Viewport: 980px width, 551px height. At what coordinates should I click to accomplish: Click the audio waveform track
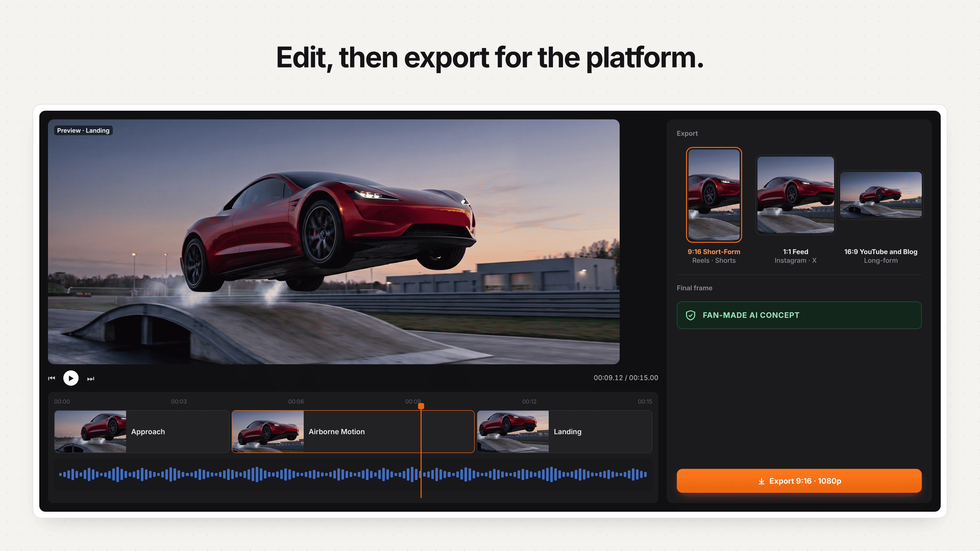coord(353,474)
